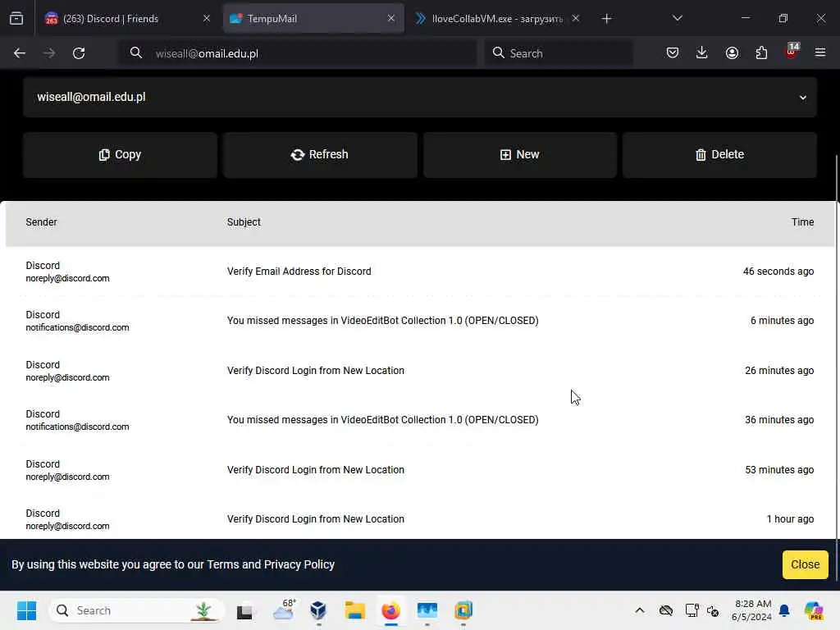
Task: Open Copilot preview icon
Action: pyautogui.click(x=814, y=610)
